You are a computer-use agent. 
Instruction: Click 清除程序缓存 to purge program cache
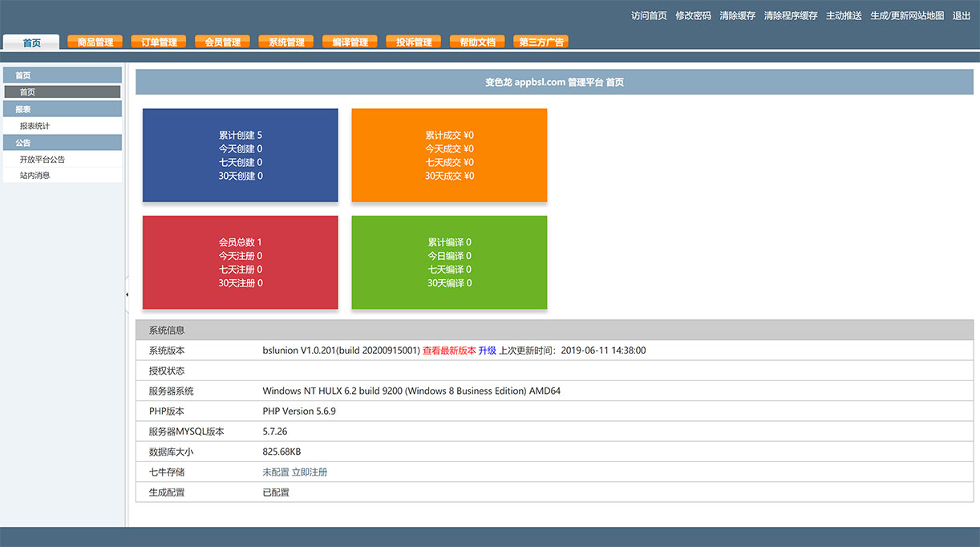790,15
